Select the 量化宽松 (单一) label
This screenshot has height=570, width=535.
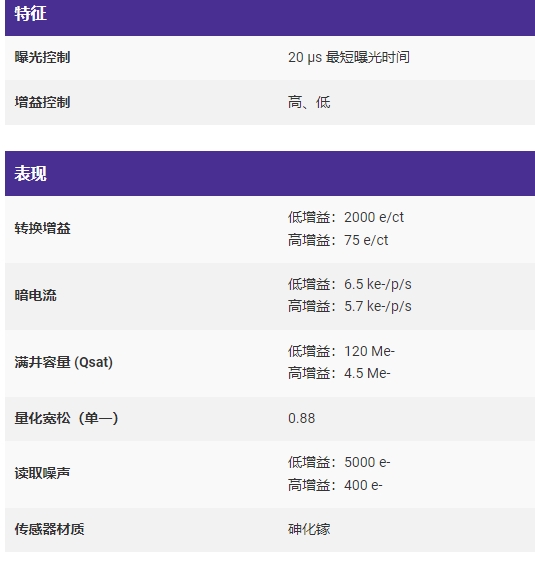(x=66, y=418)
